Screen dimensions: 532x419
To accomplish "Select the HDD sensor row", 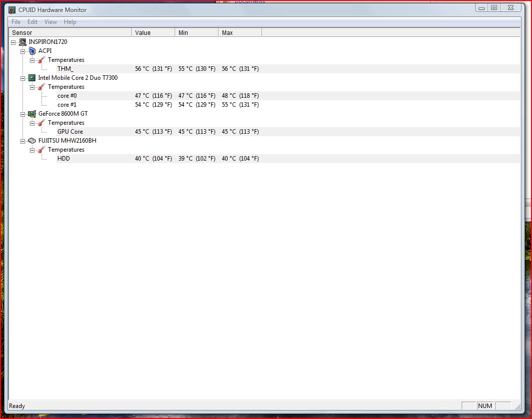I will [288, 159].
